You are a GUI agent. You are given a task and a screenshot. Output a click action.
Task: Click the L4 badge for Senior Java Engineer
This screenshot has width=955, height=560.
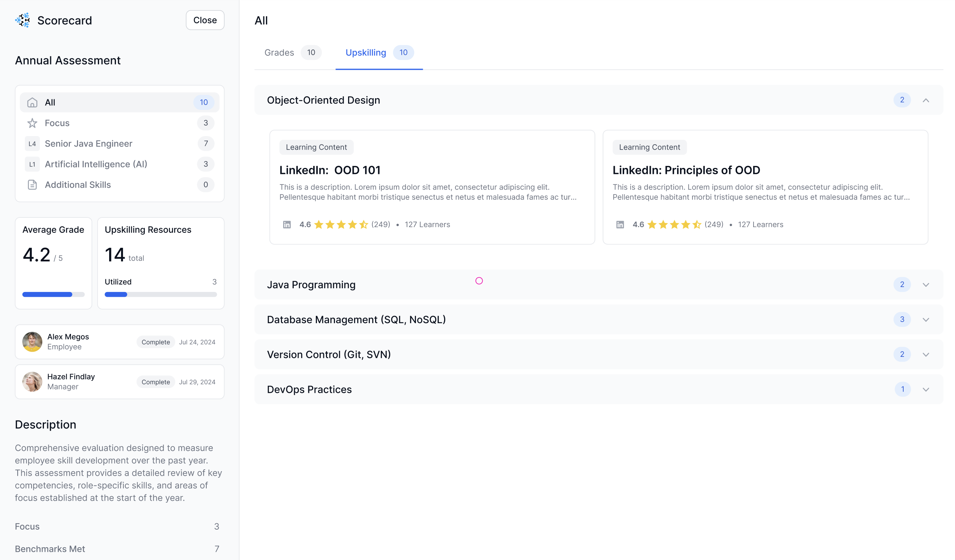click(32, 144)
